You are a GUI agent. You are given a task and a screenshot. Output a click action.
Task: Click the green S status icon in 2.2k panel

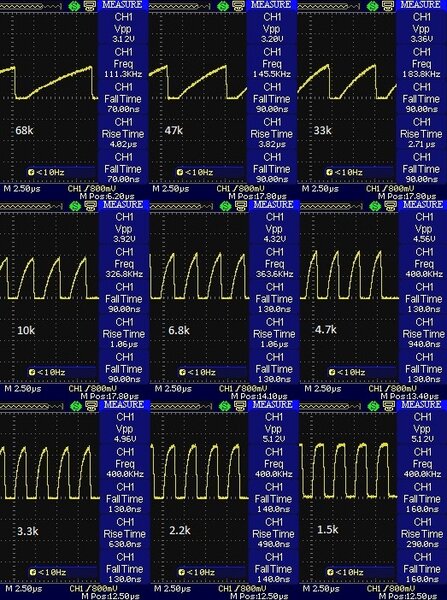(224, 406)
